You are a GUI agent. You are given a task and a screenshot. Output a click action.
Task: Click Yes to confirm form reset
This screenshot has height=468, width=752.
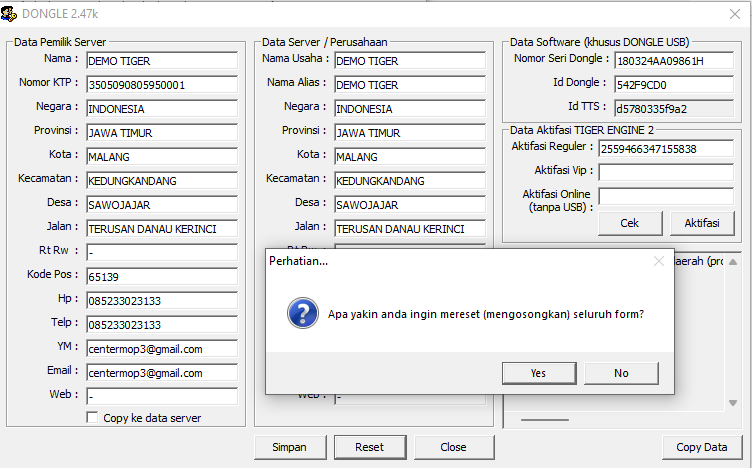click(x=538, y=373)
